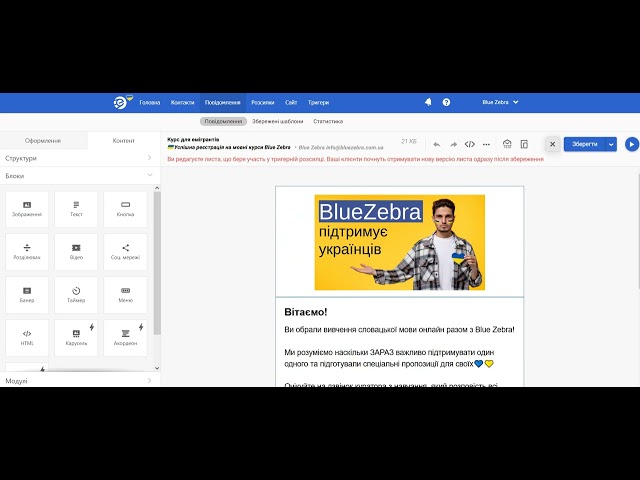Open the help question-mark icon

click(x=446, y=102)
